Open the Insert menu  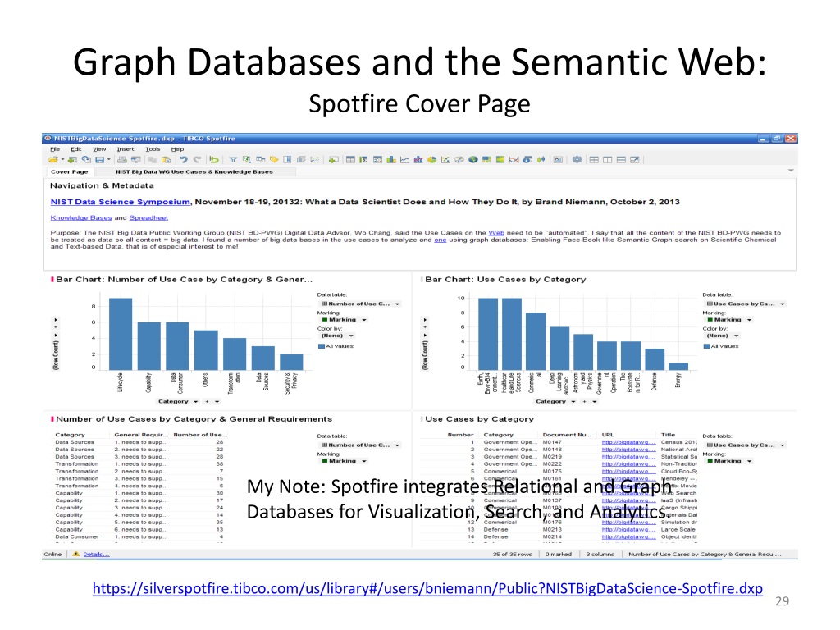[x=126, y=149]
